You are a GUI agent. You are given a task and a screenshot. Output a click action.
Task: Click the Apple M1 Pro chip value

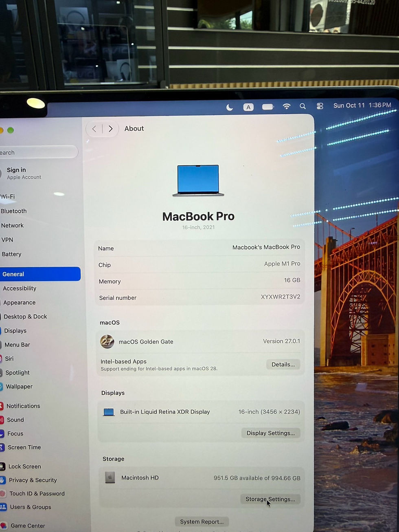[x=282, y=264]
